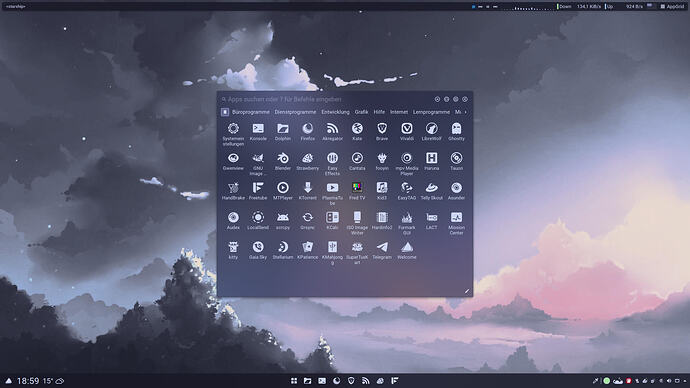Open fooyin music player
Image resolution: width=690 pixels, height=388 pixels.
[x=382, y=161]
